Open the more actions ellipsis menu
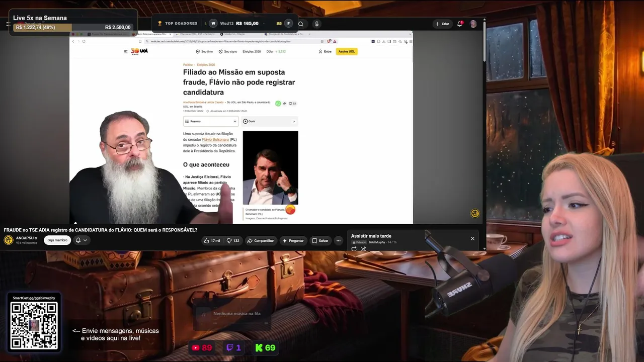644x362 pixels. click(x=339, y=241)
